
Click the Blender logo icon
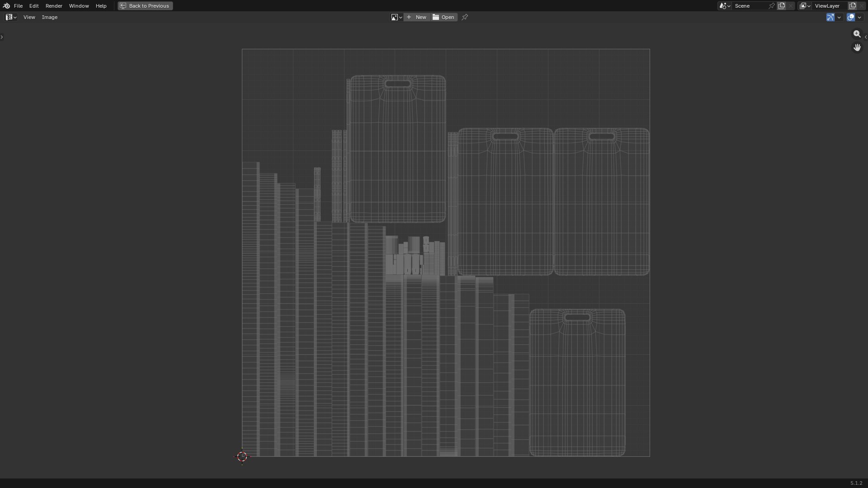pyautogui.click(x=6, y=6)
